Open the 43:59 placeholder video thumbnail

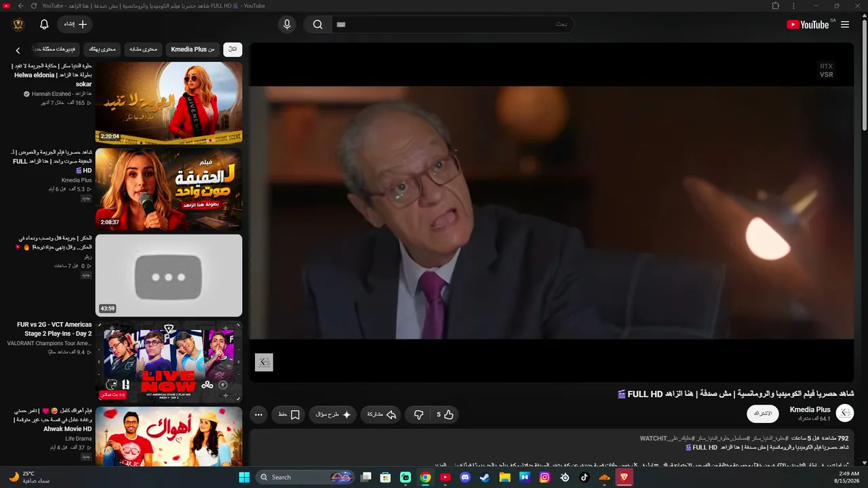[x=169, y=275]
